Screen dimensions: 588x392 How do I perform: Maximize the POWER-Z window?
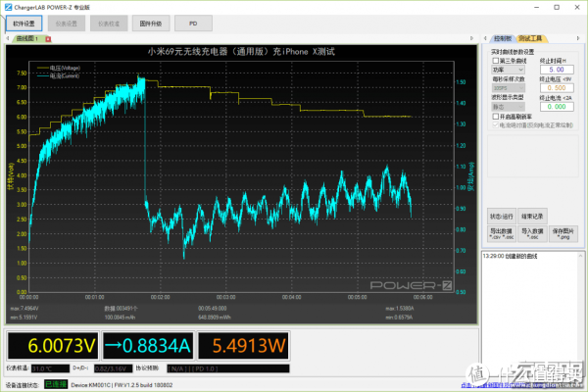tap(557, 7)
